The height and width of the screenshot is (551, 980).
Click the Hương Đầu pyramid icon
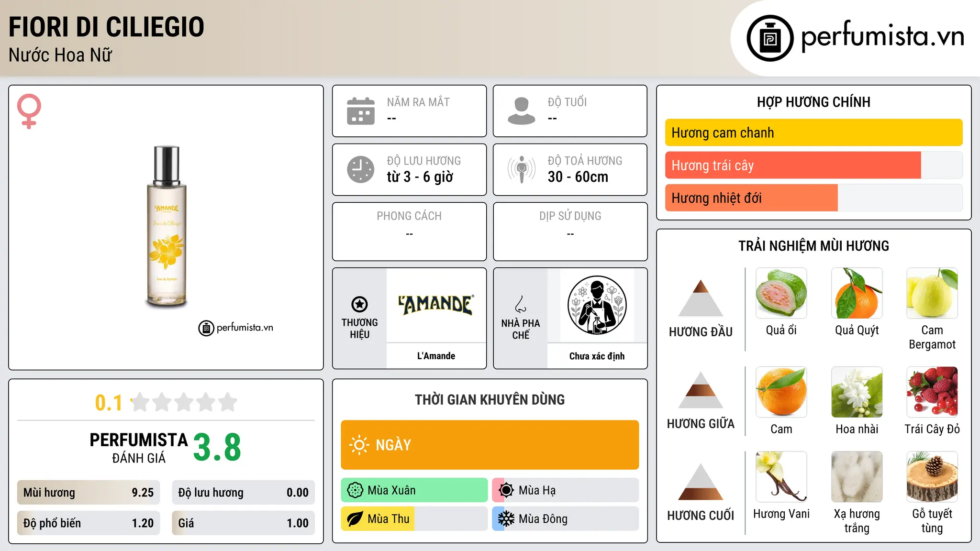(x=701, y=298)
